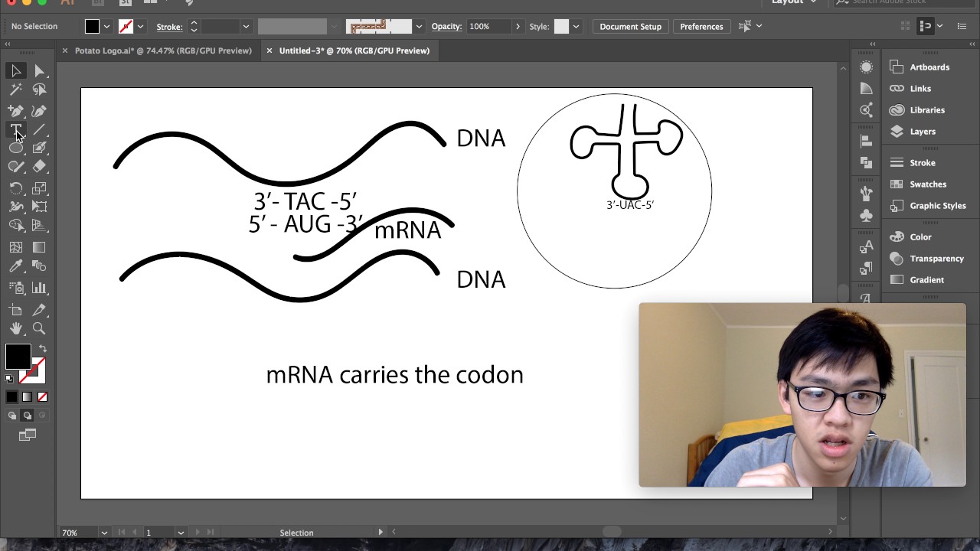The image size is (980, 551).
Task: Choose the Symbol Sprayer tool
Action: click(x=16, y=288)
